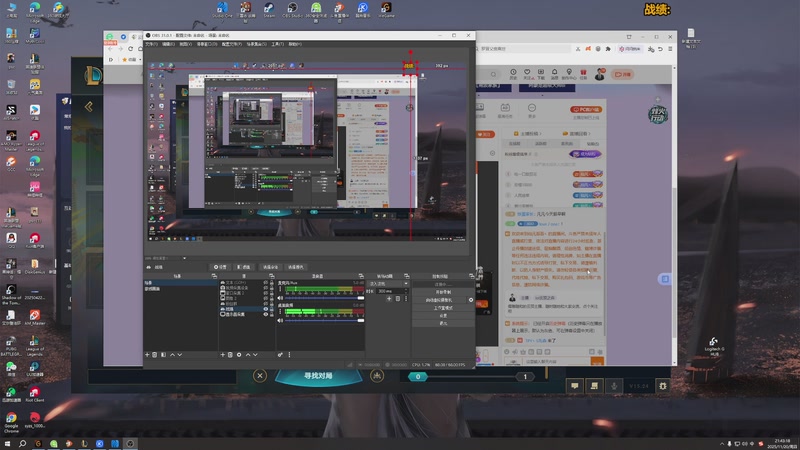Viewport: 800px width, 450px height.
Task: Click the Windows Start button
Action: [x=7, y=444]
